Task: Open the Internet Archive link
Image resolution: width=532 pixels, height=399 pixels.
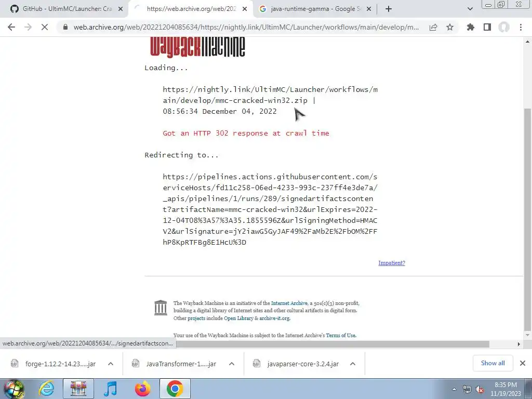Action: tap(289, 303)
